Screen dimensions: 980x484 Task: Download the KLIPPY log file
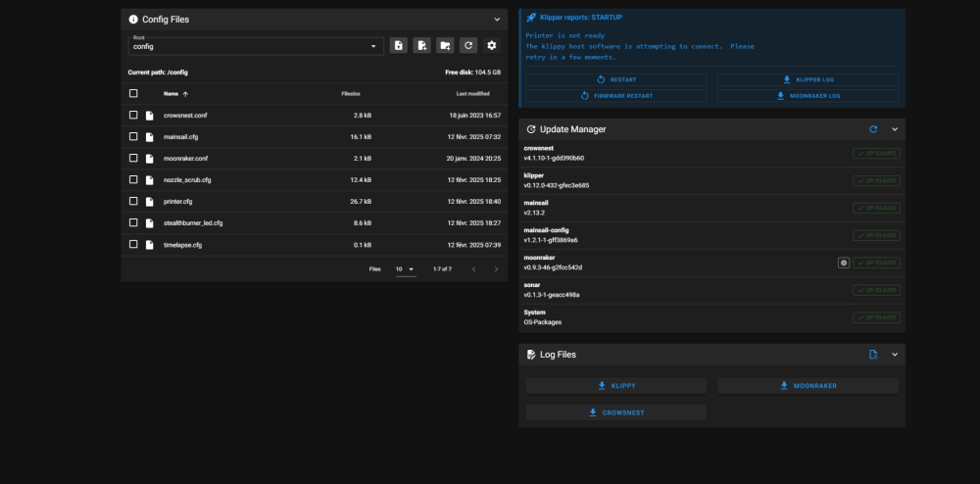(616, 386)
